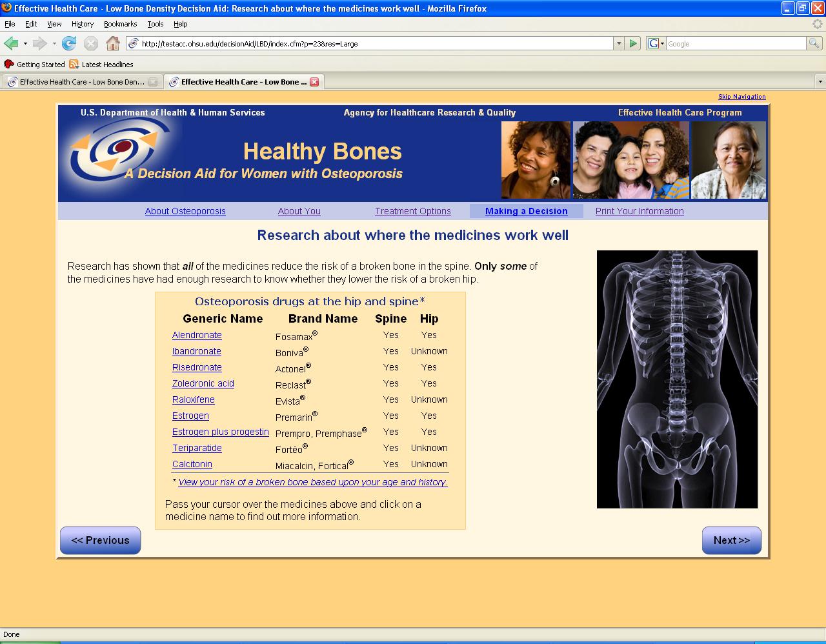The image size is (826, 644).
Task: Open the Back button history dropdown arrow
Action: 25,44
